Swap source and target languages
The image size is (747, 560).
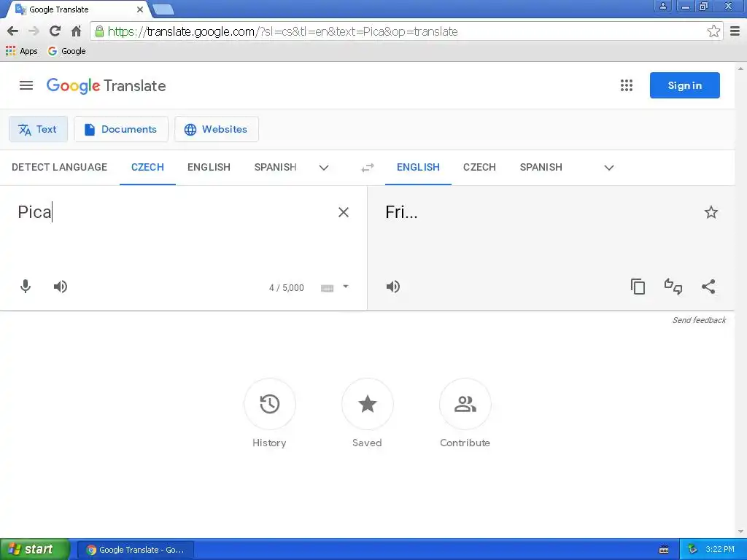pos(368,168)
